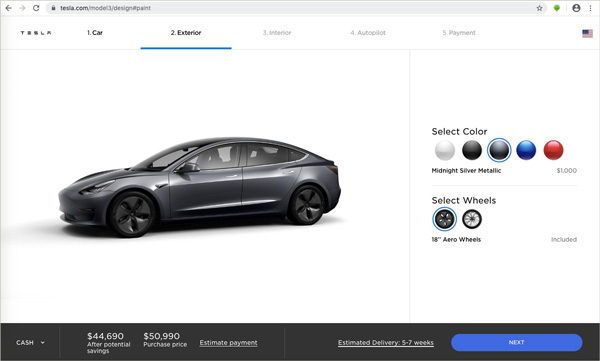This screenshot has height=361, width=600.
Task: Click the Tesla logo
Action: pos(36,33)
